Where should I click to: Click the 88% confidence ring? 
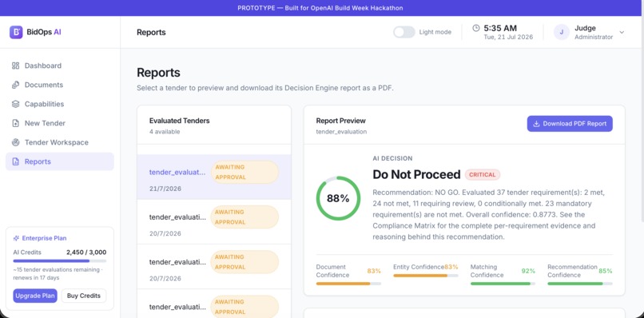click(338, 198)
